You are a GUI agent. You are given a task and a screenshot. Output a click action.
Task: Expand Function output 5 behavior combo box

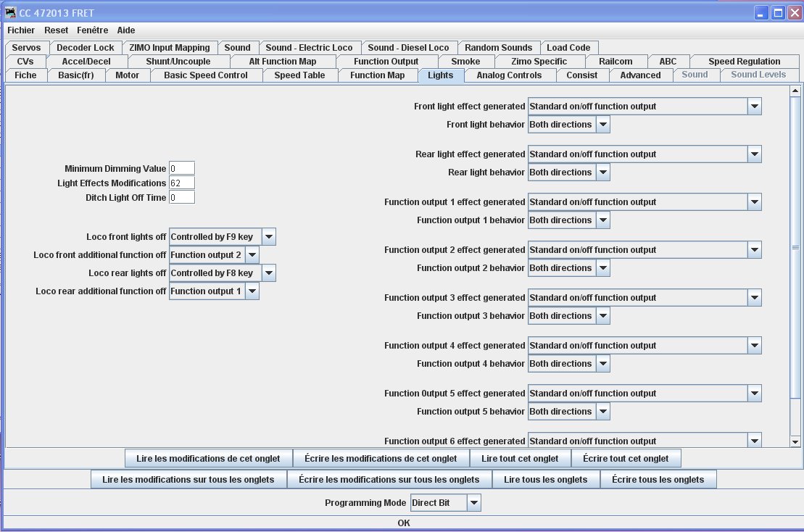603,412
